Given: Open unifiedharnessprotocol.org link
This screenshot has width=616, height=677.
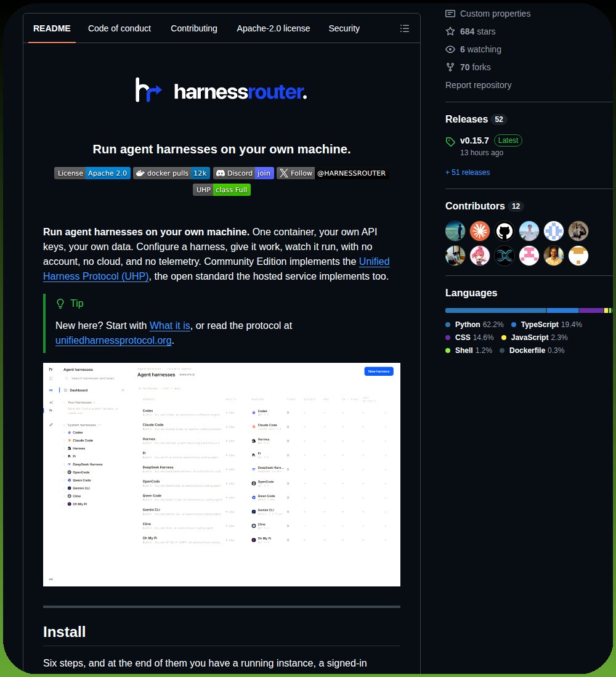Looking at the screenshot, I should (113, 340).
